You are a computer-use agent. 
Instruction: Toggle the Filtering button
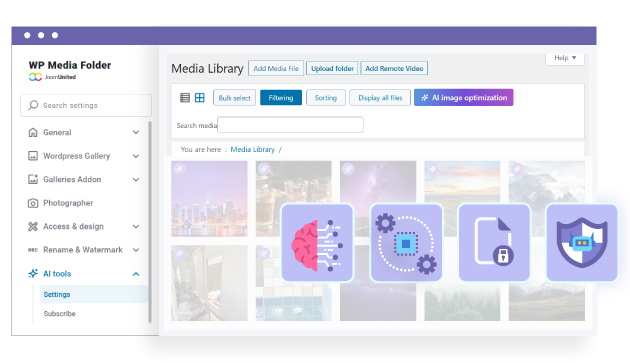pyautogui.click(x=281, y=98)
